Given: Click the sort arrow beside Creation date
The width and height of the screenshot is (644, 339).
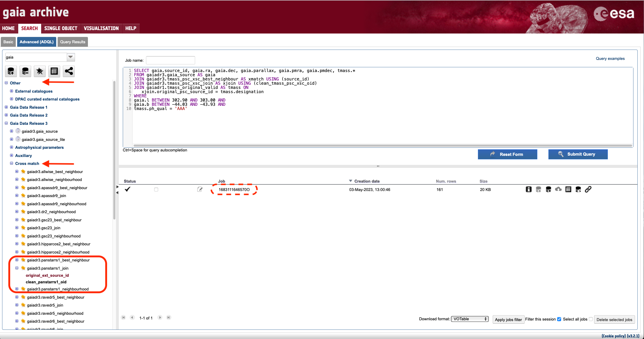Looking at the screenshot, I should pos(350,181).
